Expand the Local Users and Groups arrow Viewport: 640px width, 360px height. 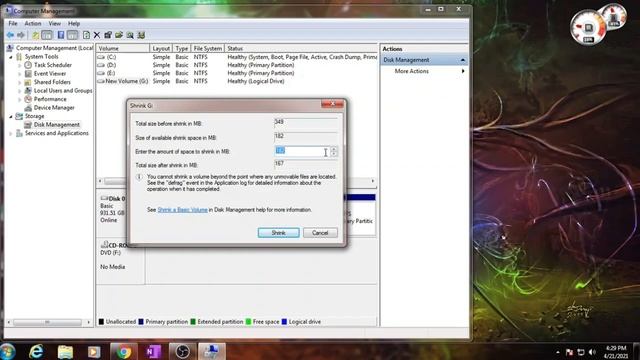pyautogui.click(x=20, y=91)
